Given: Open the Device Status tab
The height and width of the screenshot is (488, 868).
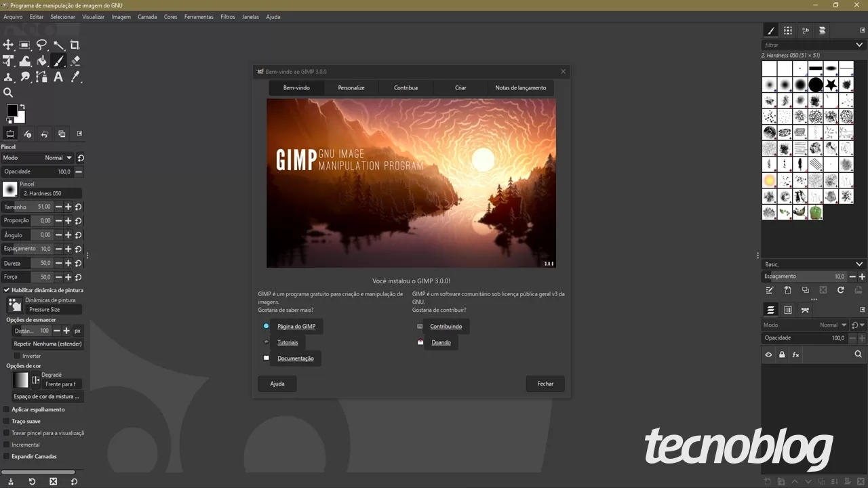Looking at the screenshot, I should 28,134.
